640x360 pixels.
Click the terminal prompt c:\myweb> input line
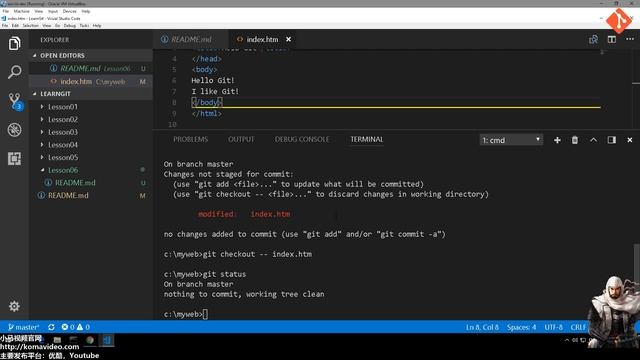pyautogui.click(x=186, y=314)
